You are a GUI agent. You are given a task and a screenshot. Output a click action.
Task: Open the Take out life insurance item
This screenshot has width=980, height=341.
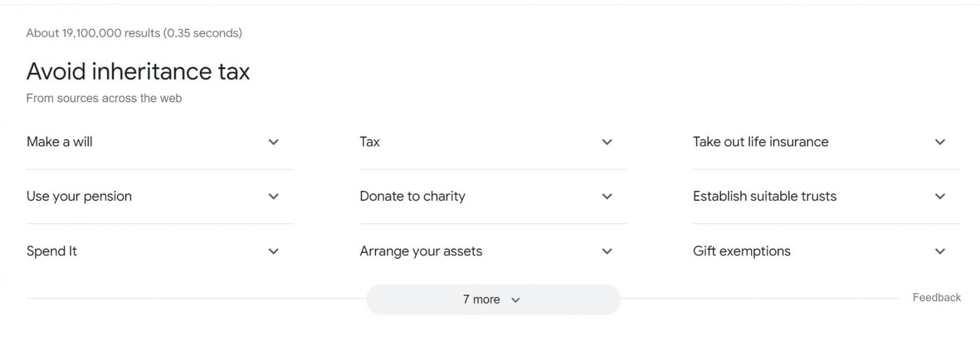826,142
